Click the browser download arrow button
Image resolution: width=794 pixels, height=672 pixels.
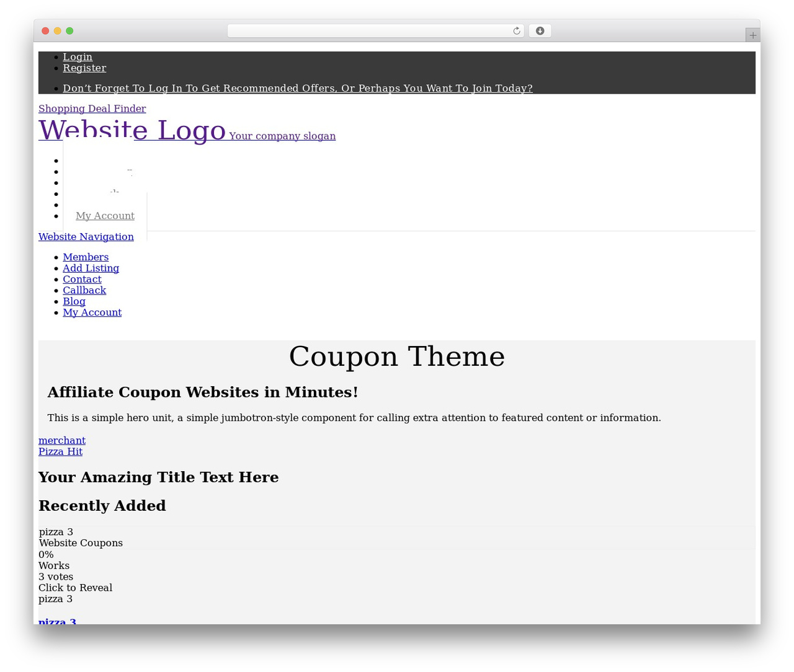(540, 31)
